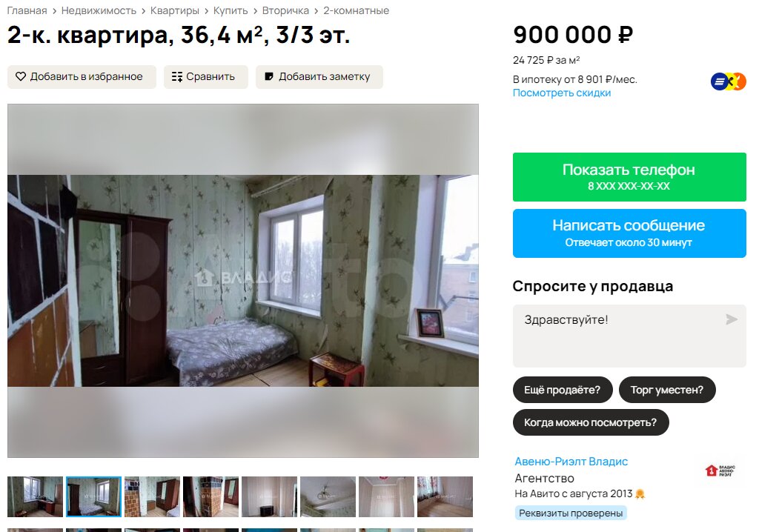759x532 pixels.
Task: Click the bank logos icon near mortgage offer
Action: (x=728, y=82)
